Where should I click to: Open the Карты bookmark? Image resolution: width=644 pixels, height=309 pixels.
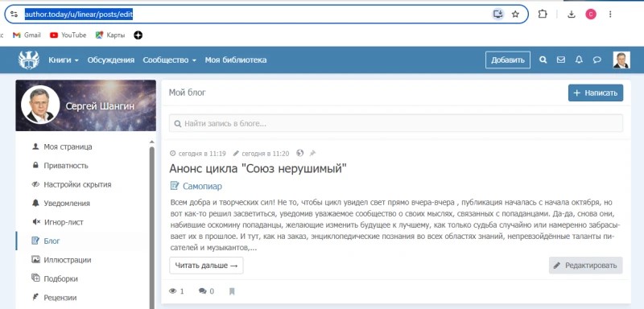click(110, 35)
